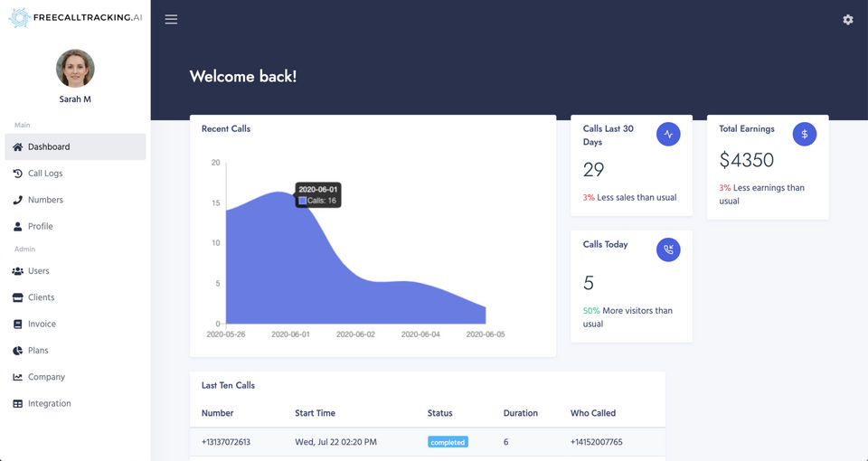Open the Integration page
The image size is (868, 461).
[x=75, y=403]
